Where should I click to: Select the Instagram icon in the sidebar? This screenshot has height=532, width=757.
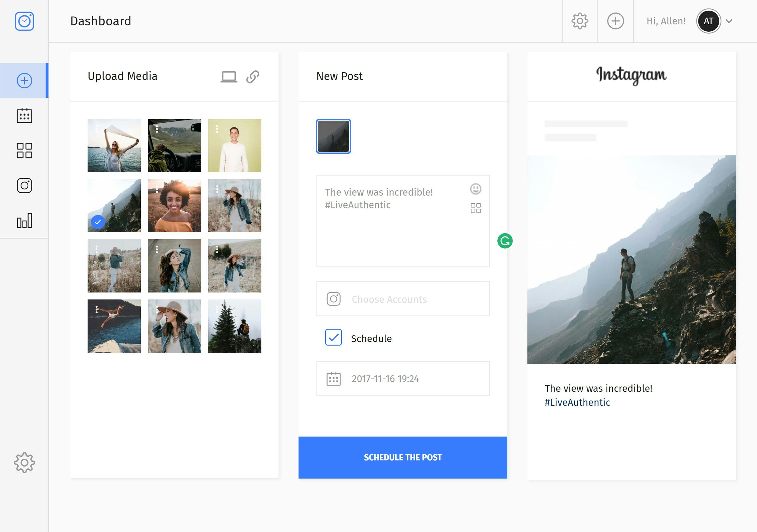pos(24,185)
